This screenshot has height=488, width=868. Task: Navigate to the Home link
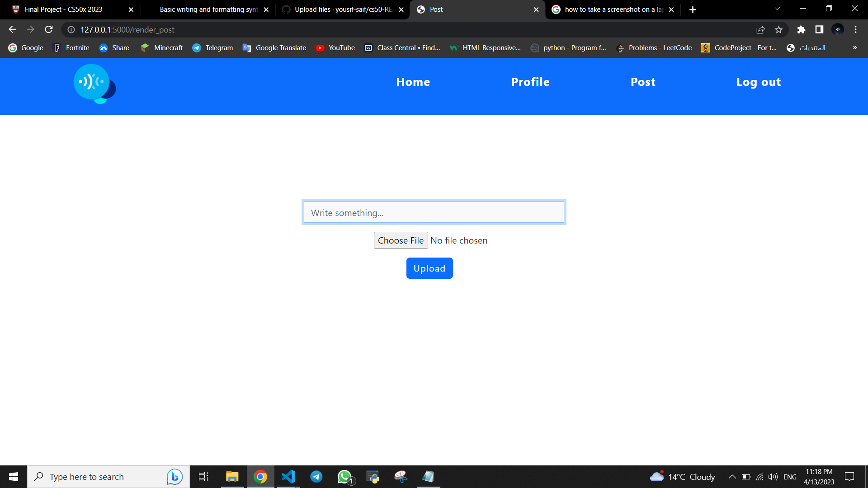click(x=413, y=82)
